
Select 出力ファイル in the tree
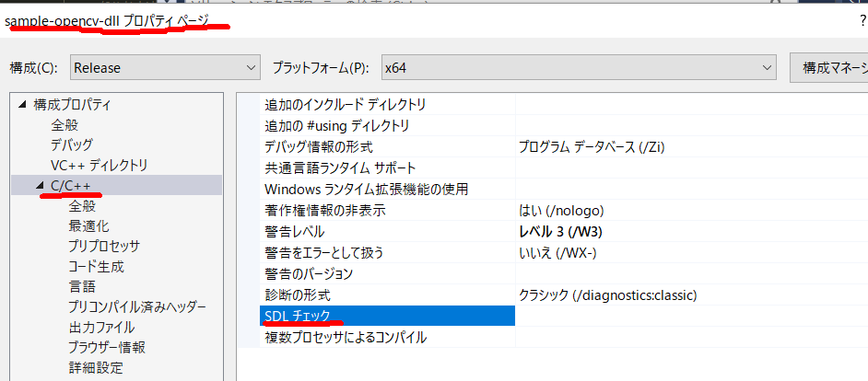point(102,328)
